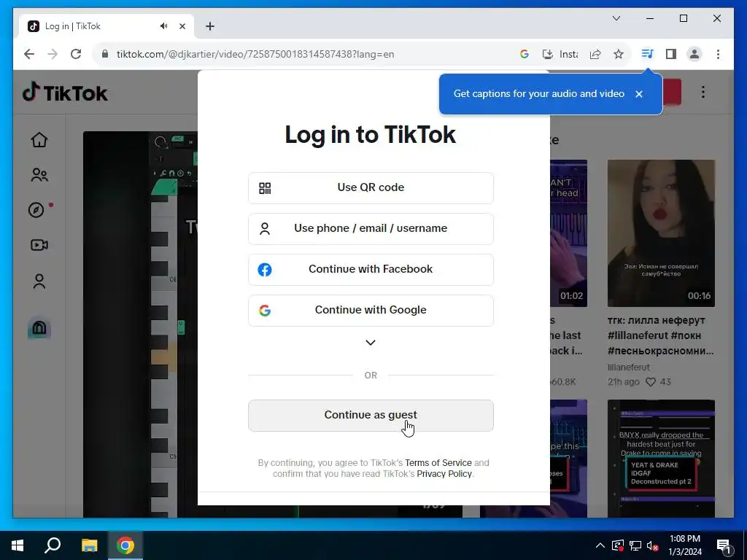747x560 pixels.
Task: Choose Continue with Google
Action: [x=371, y=311]
